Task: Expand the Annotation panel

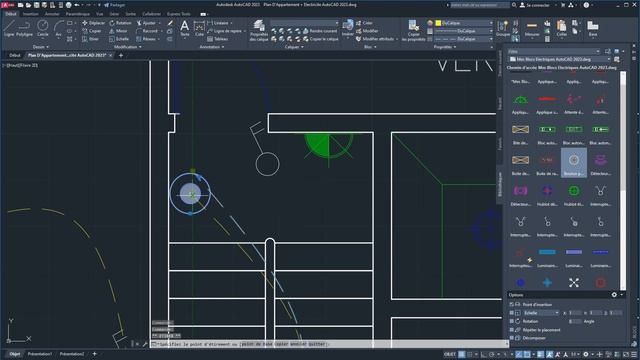Action: point(212,47)
